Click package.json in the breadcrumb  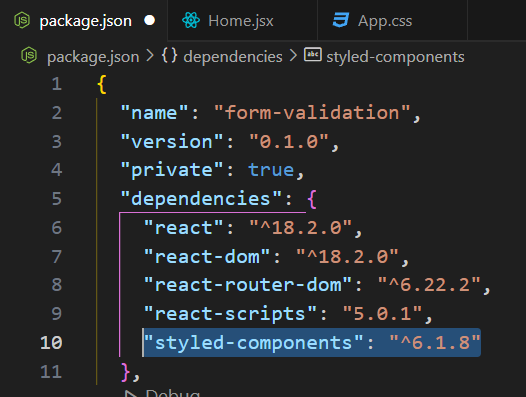pyautogui.click(x=93, y=57)
